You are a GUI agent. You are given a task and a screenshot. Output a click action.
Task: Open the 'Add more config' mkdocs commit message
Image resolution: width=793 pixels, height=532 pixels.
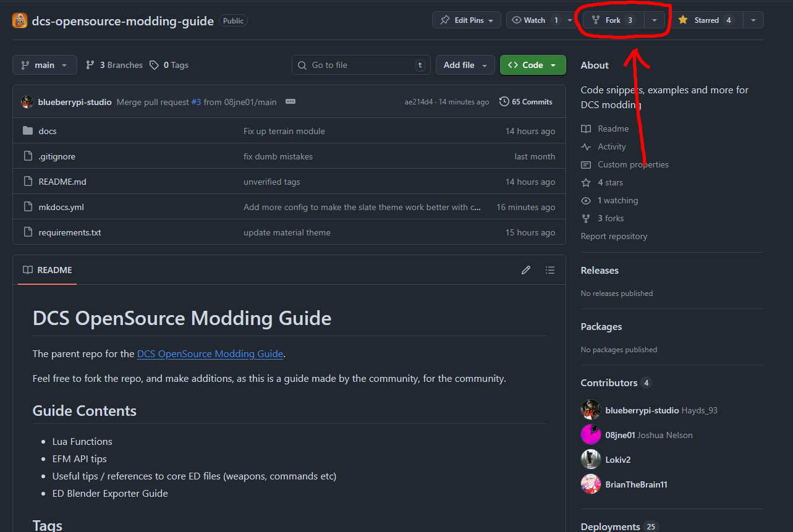(362, 207)
